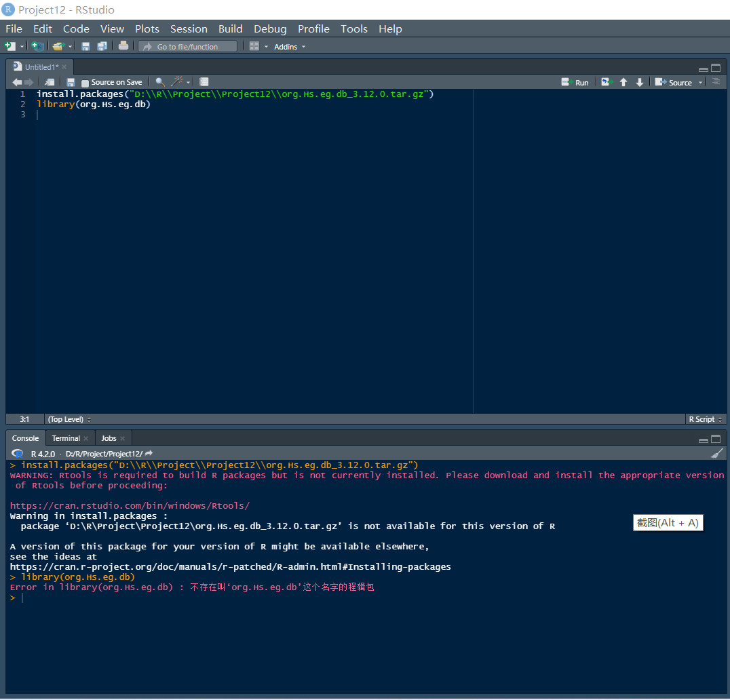This screenshot has width=730, height=700.
Task: Switch to the Terminal tab
Action: (x=66, y=438)
